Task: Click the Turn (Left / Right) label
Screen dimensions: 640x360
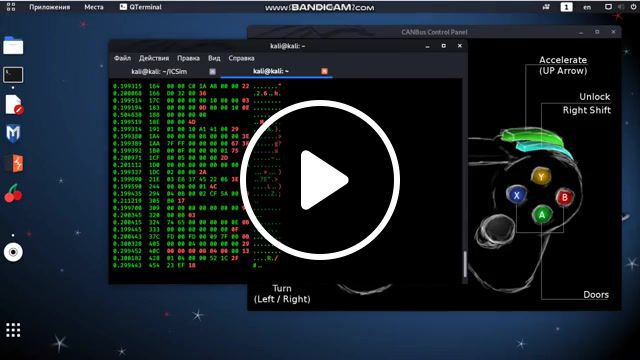Action: (x=282, y=294)
